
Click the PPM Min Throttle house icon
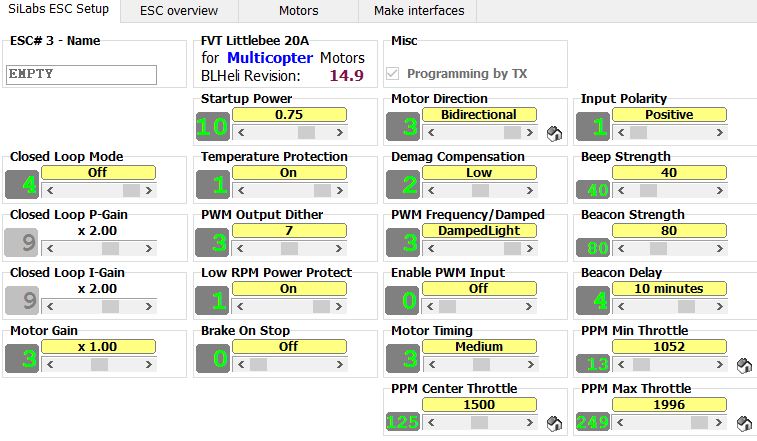click(x=743, y=365)
